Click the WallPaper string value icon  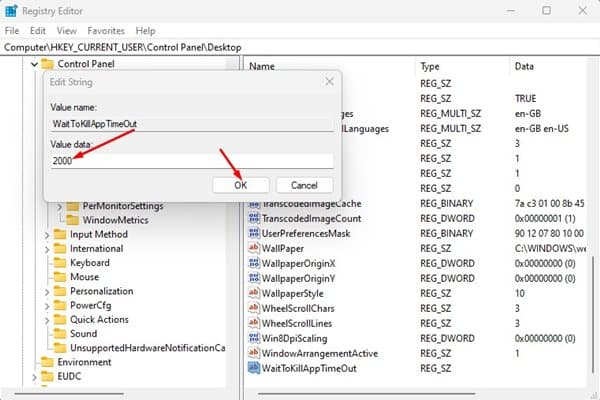(254, 248)
